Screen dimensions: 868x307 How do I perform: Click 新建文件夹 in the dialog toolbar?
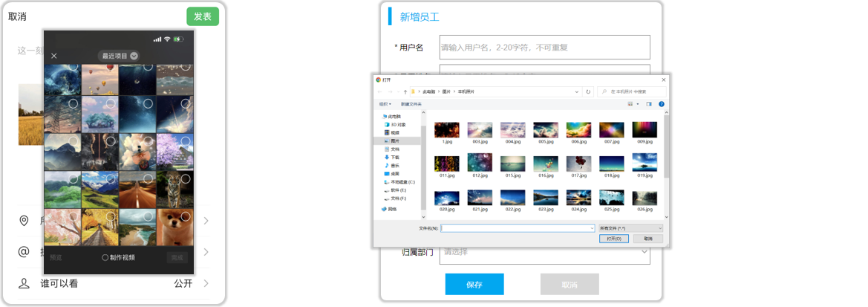[411, 104]
